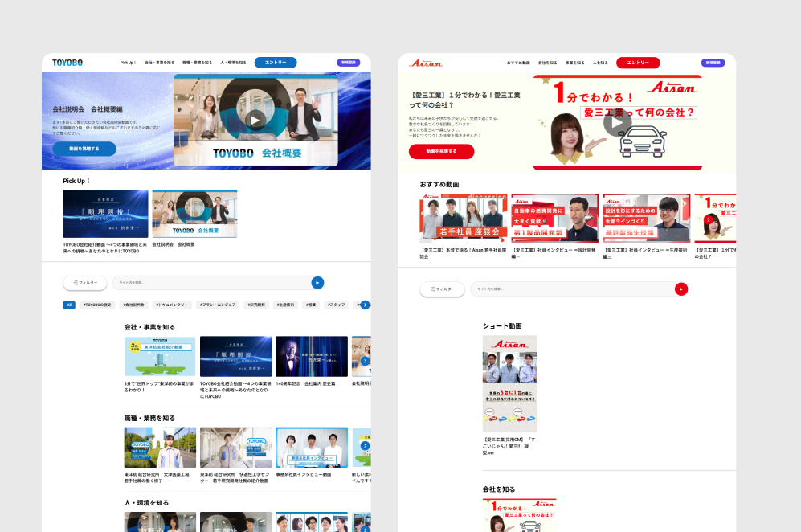Select the 'All' tag filter on TOYOBO
The width and height of the screenshot is (801, 532).
coord(69,305)
